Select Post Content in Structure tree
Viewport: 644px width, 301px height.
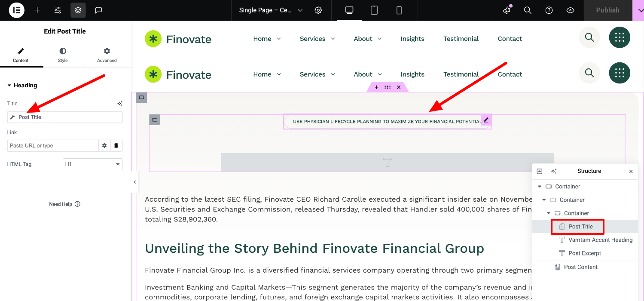581,267
